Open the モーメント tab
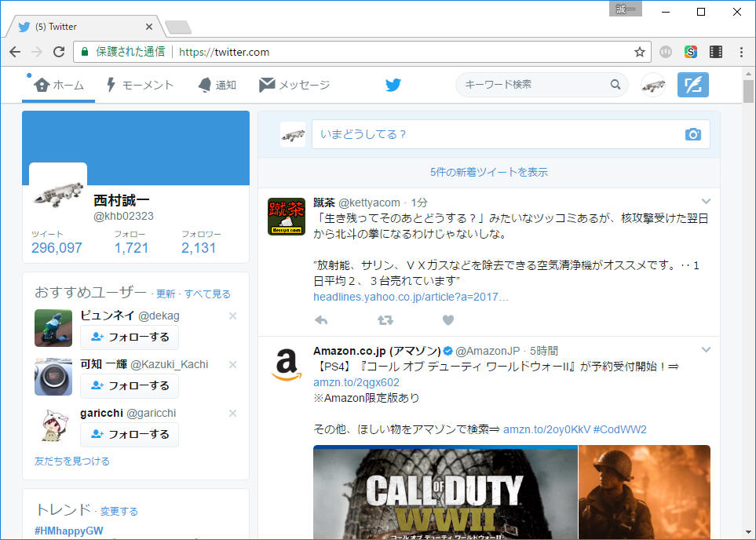 coord(139,85)
